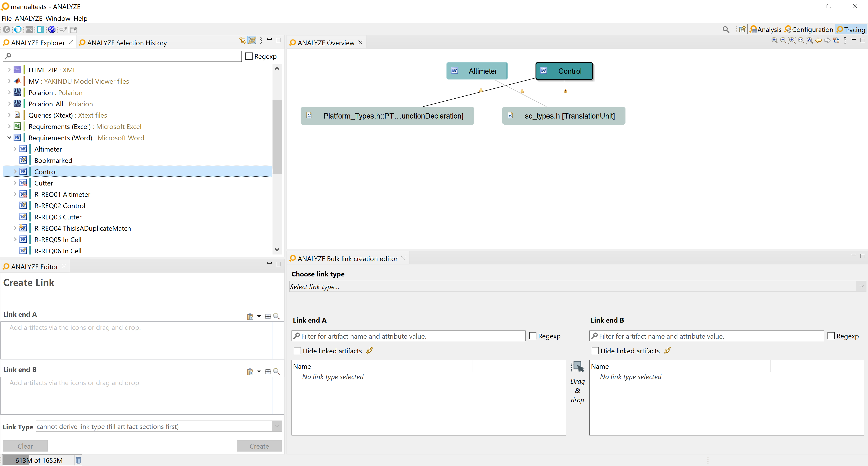Expand the Cutter tree node
The height and width of the screenshot is (466, 868).
pyautogui.click(x=15, y=183)
